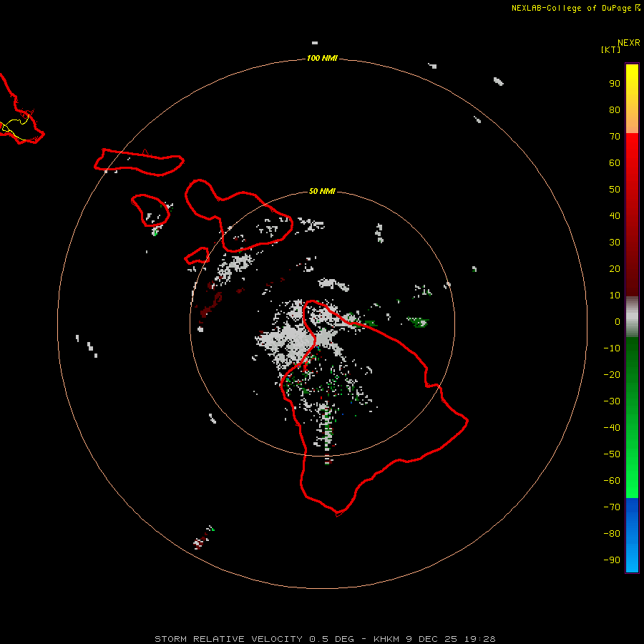The width and height of the screenshot is (644, 644).
Task: Click the -50 value on velocity scale
Action: [x=612, y=454]
